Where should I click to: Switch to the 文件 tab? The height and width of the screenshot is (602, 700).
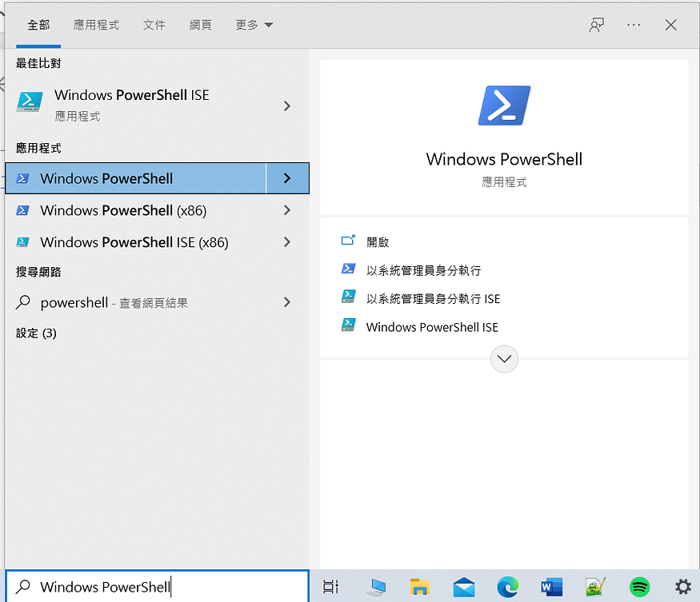(154, 25)
